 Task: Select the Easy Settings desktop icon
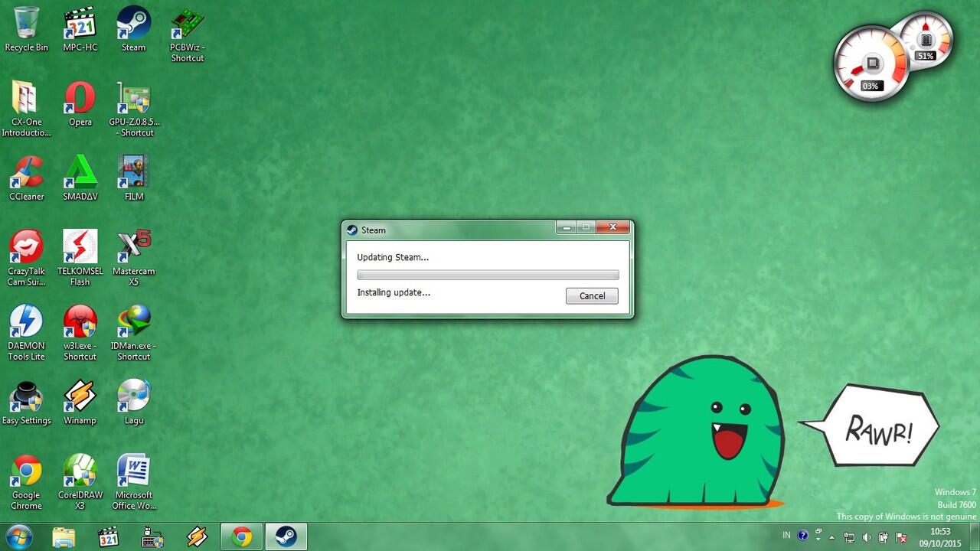pos(27,402)
